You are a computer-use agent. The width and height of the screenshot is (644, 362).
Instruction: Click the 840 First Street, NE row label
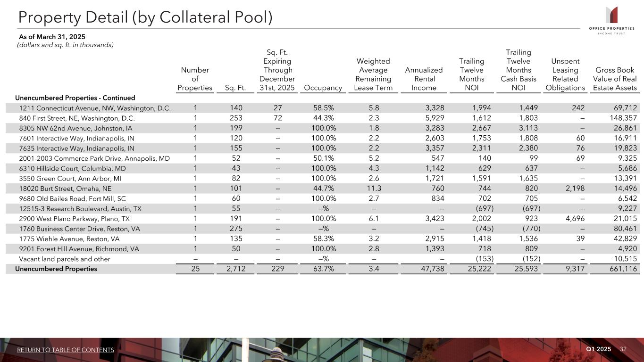coord(77,118)
